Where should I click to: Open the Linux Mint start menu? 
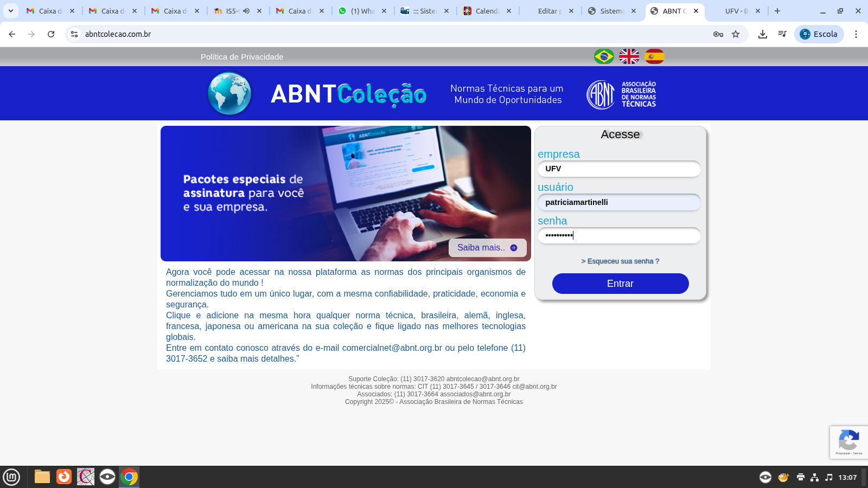pyautogui.click(x=11, y=477)
